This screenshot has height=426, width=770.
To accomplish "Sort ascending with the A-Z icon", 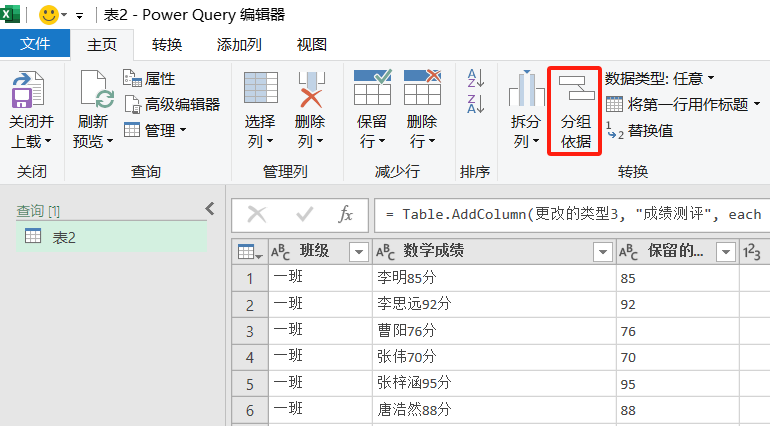I will pos(476,78).
